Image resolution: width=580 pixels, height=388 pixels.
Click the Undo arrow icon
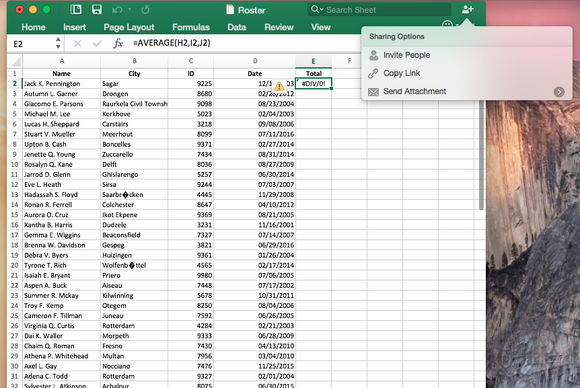click(117, 10)
